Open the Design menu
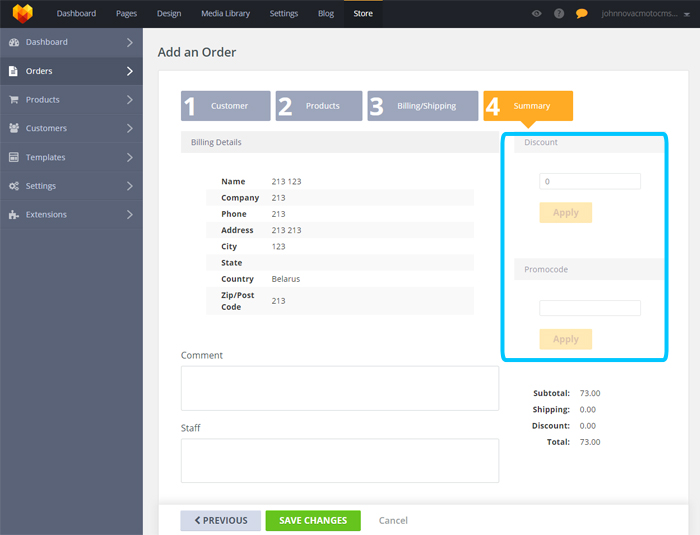The image size is (700, 535). click(x=169, y=13)
